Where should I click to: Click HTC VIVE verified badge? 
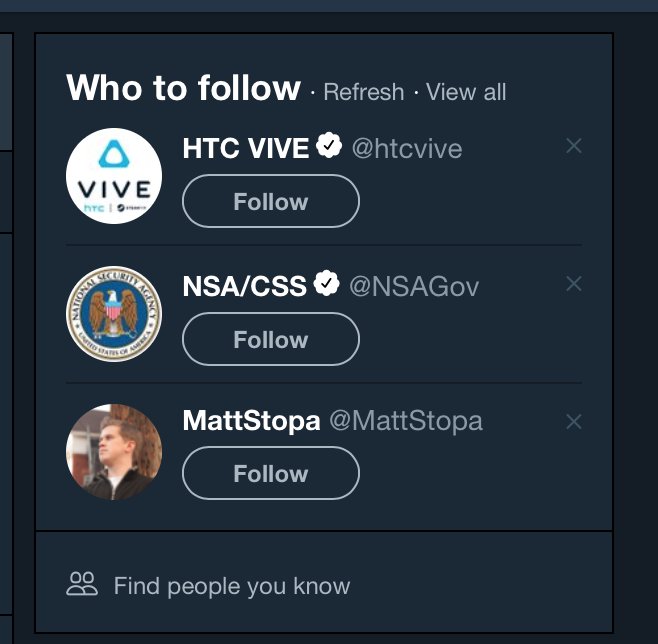coord(329,147)
